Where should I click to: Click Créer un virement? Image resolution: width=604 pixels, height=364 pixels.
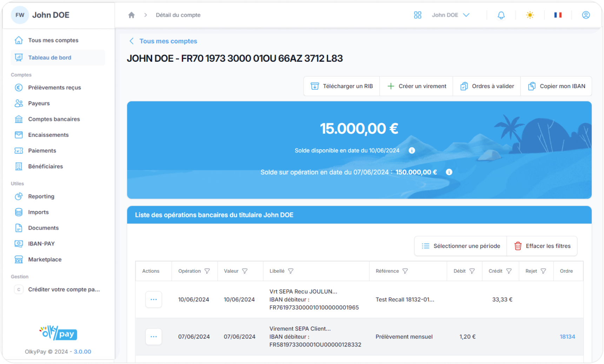[x=416, y=86]
